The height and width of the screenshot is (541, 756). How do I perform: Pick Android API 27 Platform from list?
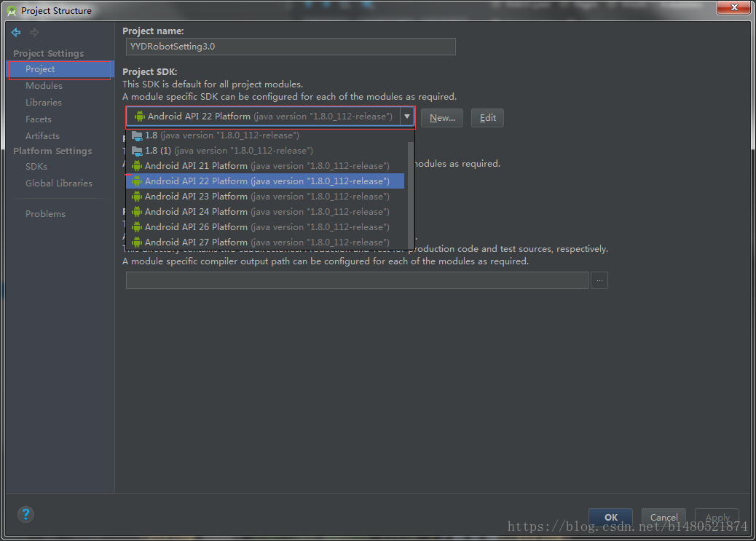tap(264, 242)
